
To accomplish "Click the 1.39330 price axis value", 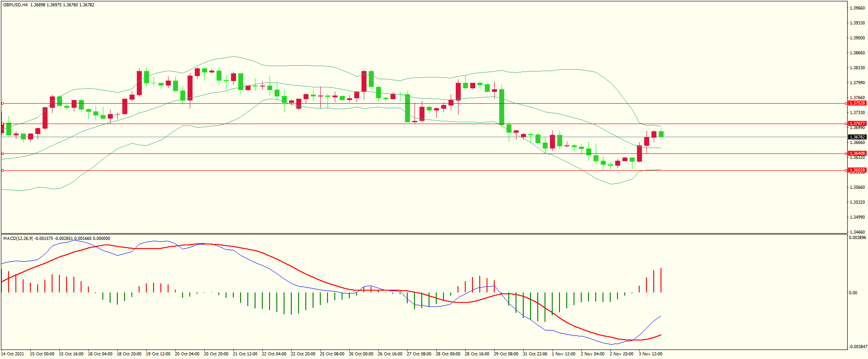I will (858, 23).
